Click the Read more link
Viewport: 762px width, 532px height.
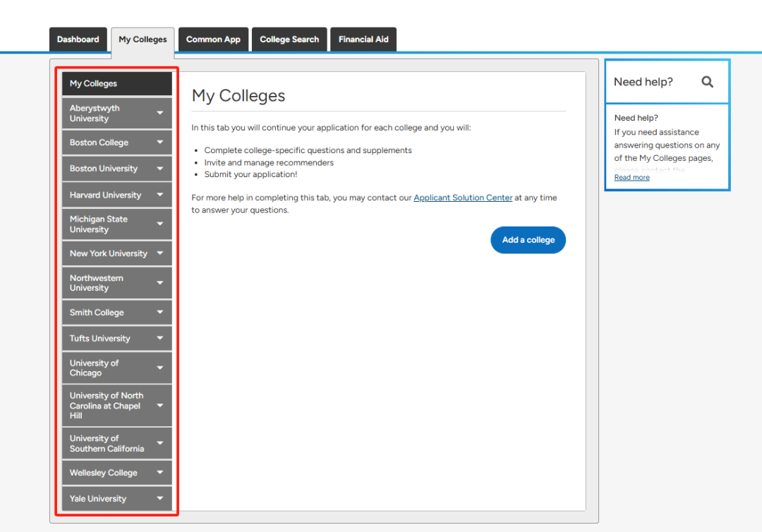point(631,178)
